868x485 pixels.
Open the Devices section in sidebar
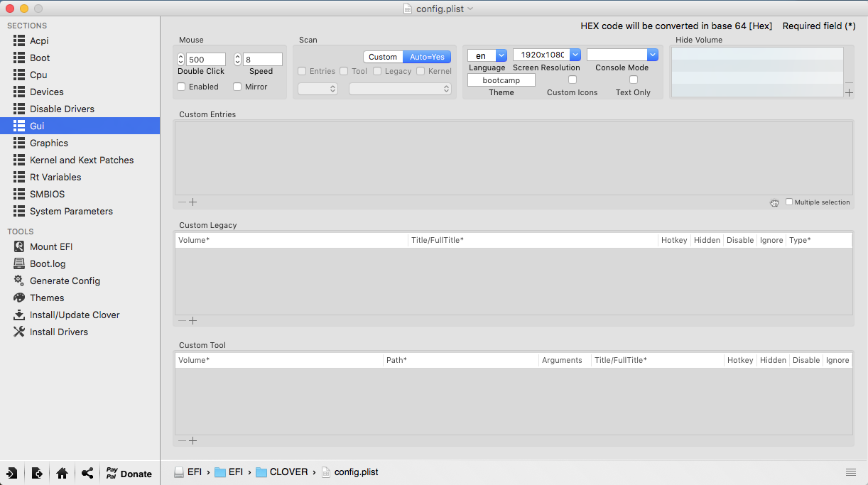click(80, 92)
